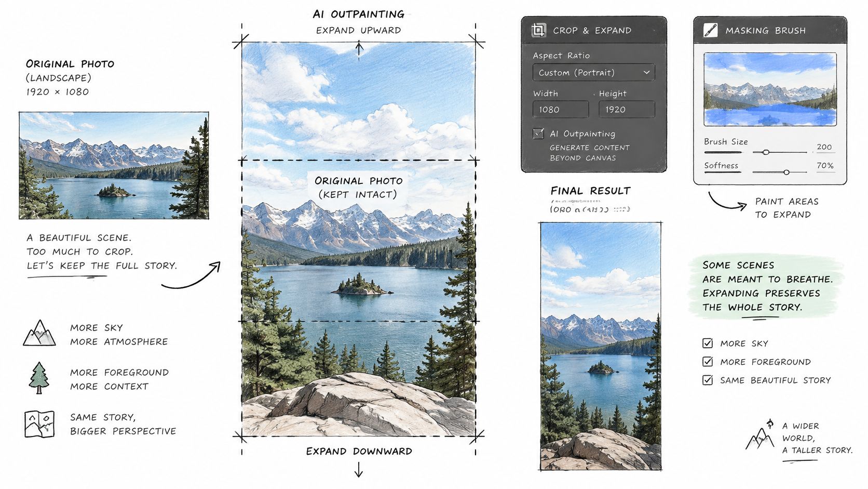The width and height of the screenshot is (868, 489).
Task: Toggle the checkbox next to More Foreground
Action: click(x=708, y=362)
